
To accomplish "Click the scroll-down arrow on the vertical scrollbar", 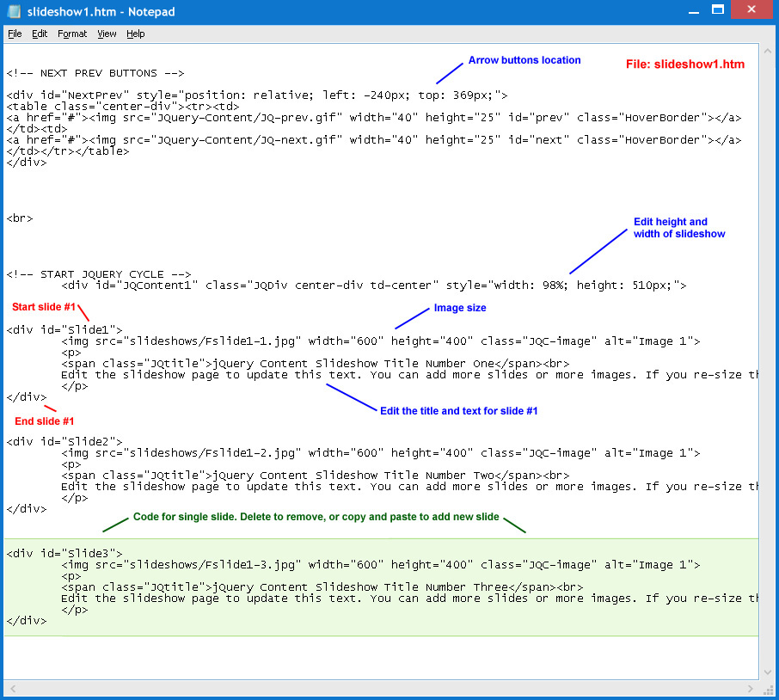I will click(x=768, y=672).
